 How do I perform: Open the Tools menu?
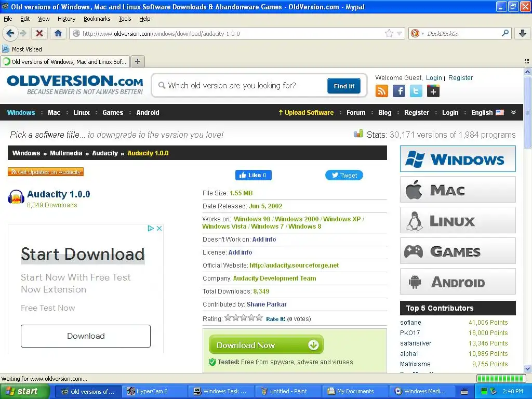point(125,19)
